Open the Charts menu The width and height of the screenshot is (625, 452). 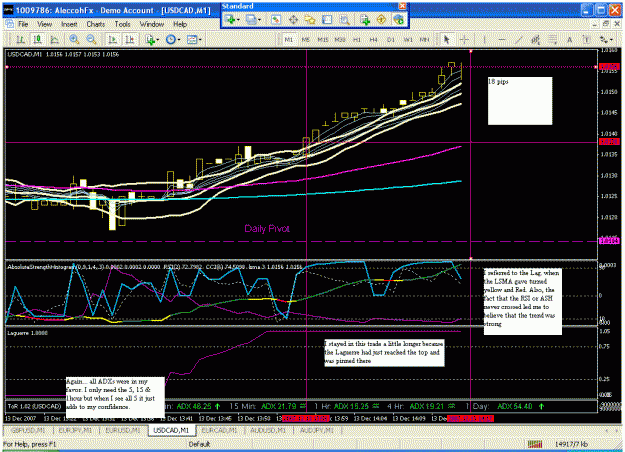pyautogui.click(x=96, y=24)
